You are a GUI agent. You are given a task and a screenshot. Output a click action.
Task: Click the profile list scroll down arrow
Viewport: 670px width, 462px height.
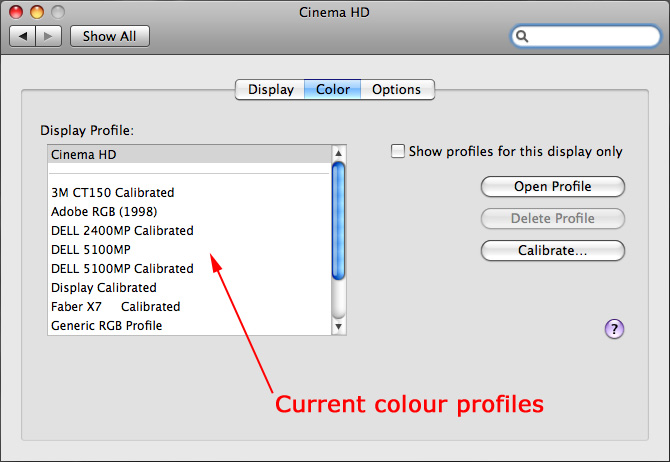tap(338, 327)
